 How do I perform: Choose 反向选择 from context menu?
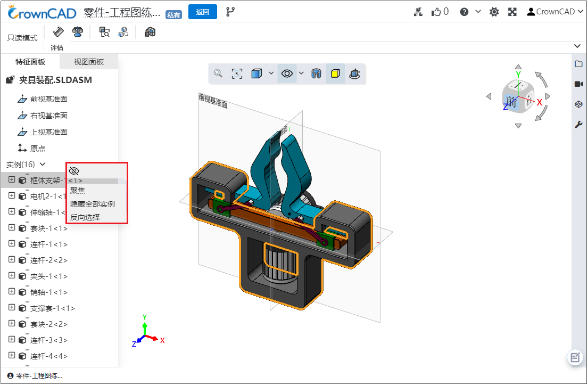[x=85, y=217]
